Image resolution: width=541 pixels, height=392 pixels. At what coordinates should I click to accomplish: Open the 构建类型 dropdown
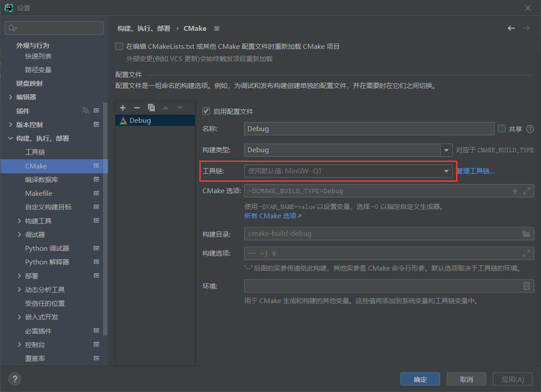(446, 150)
